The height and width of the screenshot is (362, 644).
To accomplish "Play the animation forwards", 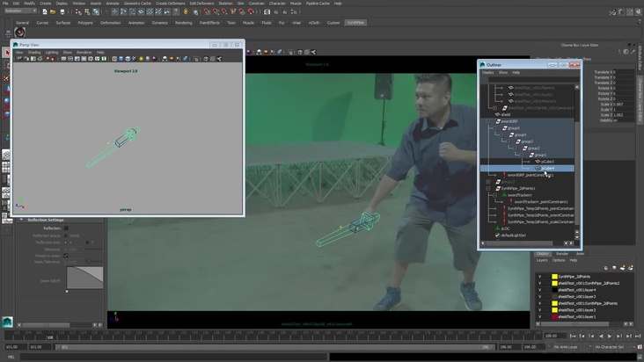I will click(x=610, y=337).
